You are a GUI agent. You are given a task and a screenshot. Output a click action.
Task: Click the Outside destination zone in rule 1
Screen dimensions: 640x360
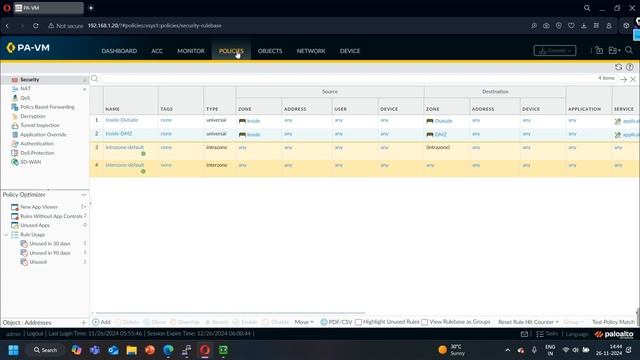click(443, 121)
